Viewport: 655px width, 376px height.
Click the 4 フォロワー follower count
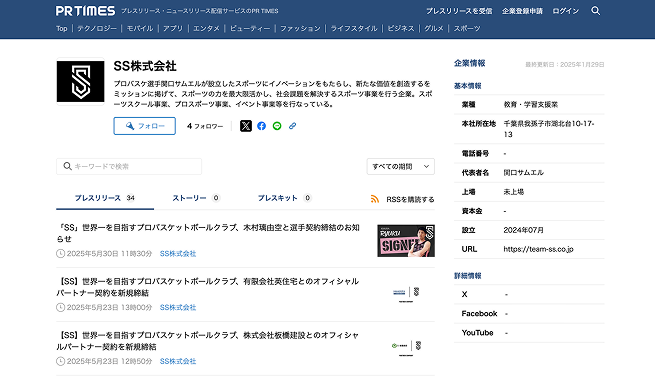(x=205, y=126)
